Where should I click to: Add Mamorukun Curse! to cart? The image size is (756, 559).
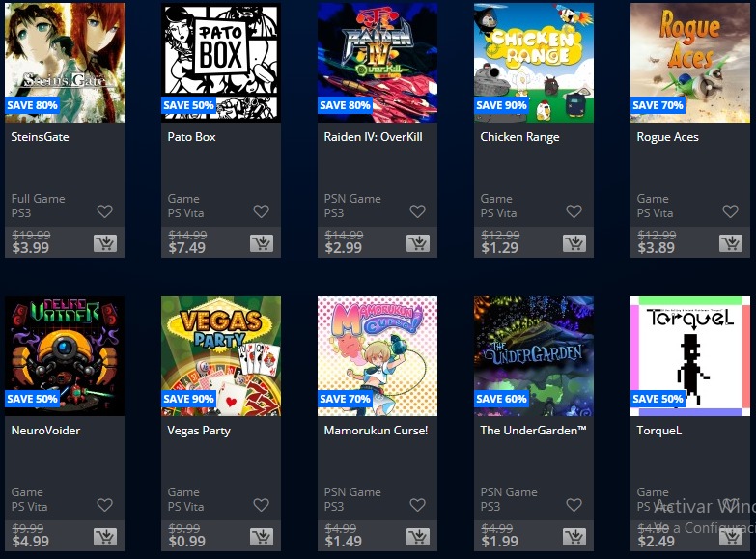coord(418,537)
